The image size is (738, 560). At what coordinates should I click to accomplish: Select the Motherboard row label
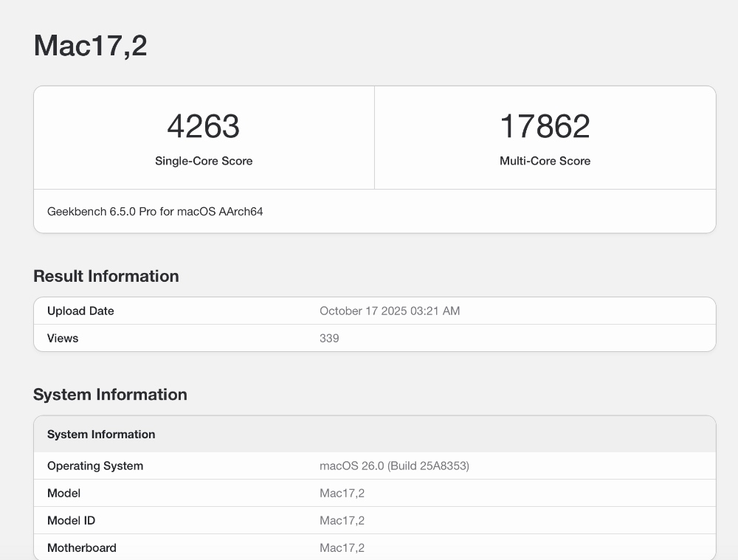(82, 548)
